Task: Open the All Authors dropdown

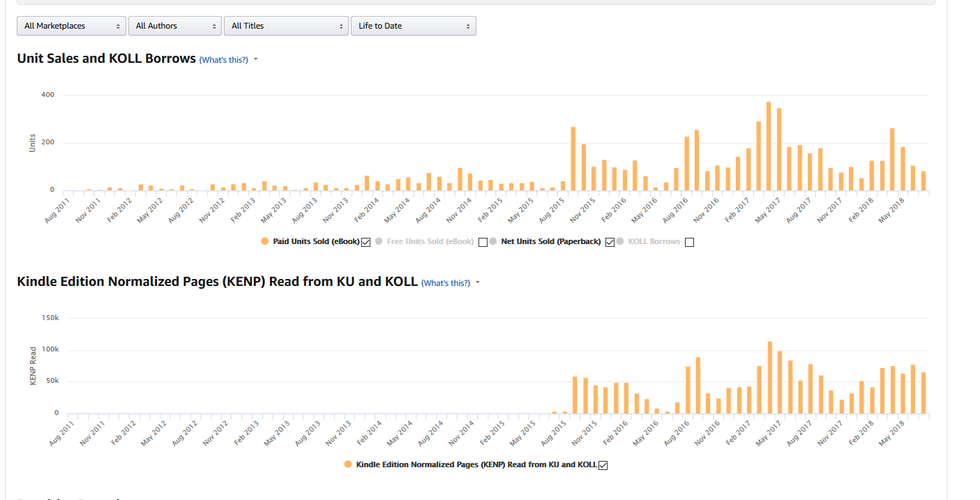Action: (x=175, y=26)
